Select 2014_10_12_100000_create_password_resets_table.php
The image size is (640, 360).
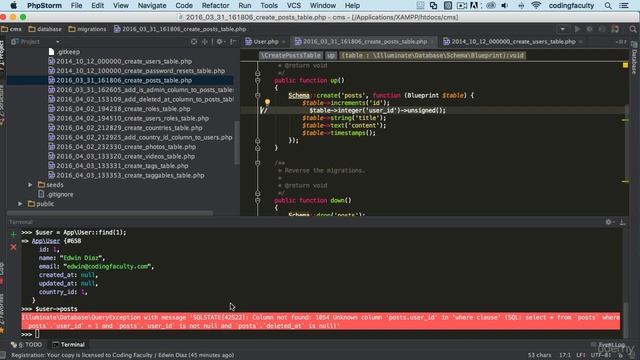137,71
